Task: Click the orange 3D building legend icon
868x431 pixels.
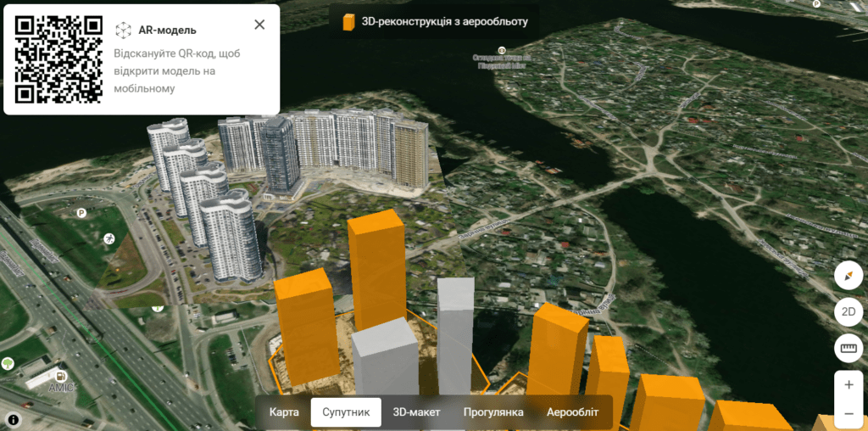Action: click(x=348, y=22)
